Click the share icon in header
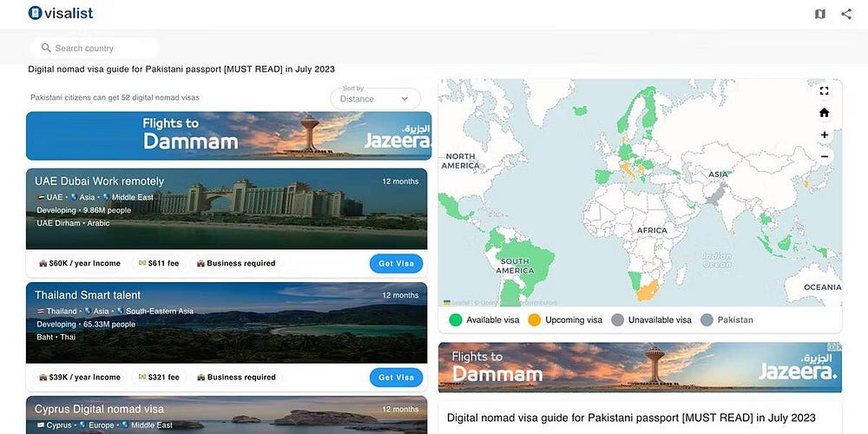868x434 pixels. tap(846, 14)
